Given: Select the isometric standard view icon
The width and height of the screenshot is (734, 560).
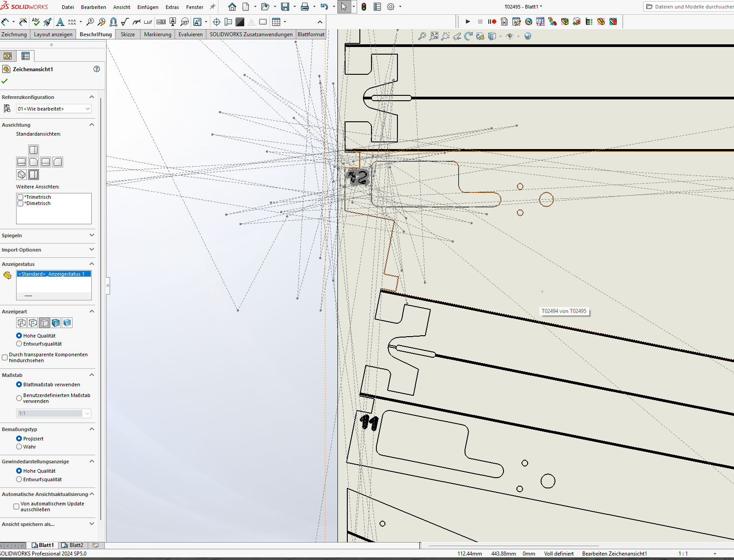Looking at the screenshot, I should click(x=21, y=175).
